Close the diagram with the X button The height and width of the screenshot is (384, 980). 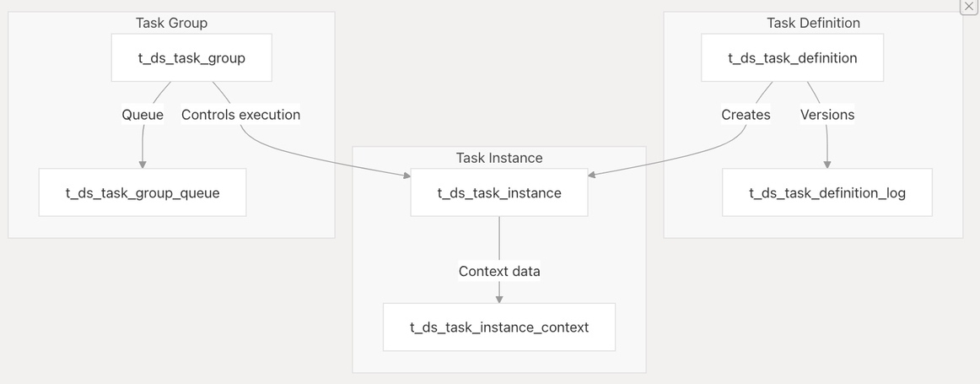point(968,7)
